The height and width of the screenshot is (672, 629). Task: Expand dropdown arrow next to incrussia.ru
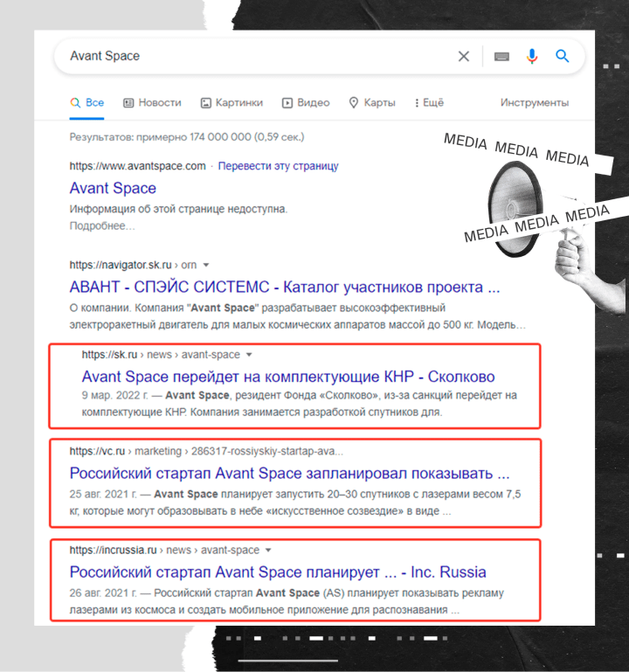coord(268,550)
